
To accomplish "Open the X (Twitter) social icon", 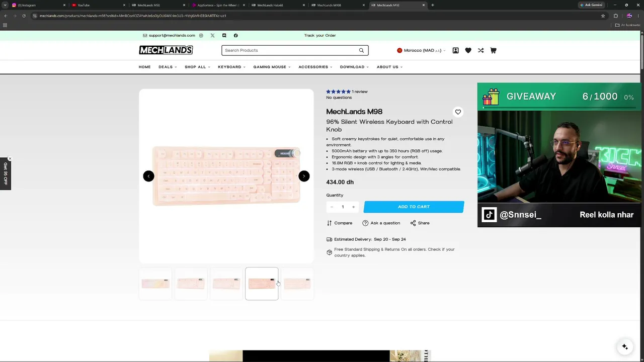I will pyautogui.click(x=212, y=36).
